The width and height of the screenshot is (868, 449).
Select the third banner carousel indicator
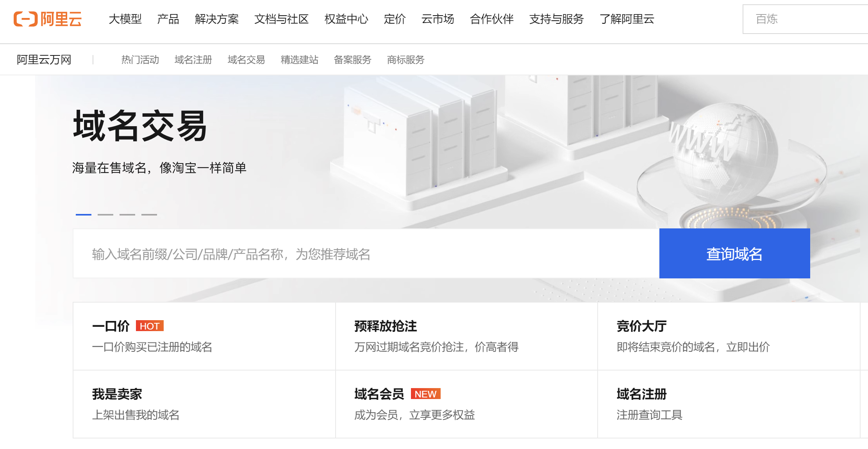pyautogui.click(x=127, y=214)
